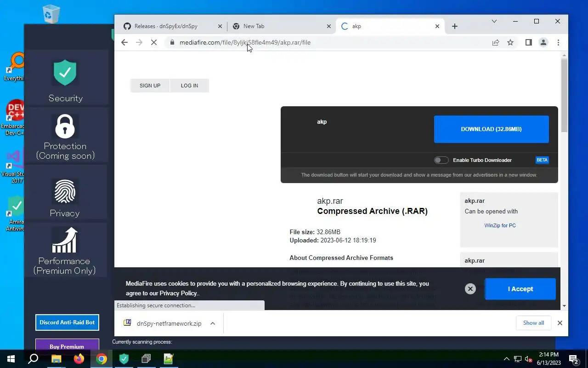
Task: Open the Performance chart section
Action: tap(65, 251)
